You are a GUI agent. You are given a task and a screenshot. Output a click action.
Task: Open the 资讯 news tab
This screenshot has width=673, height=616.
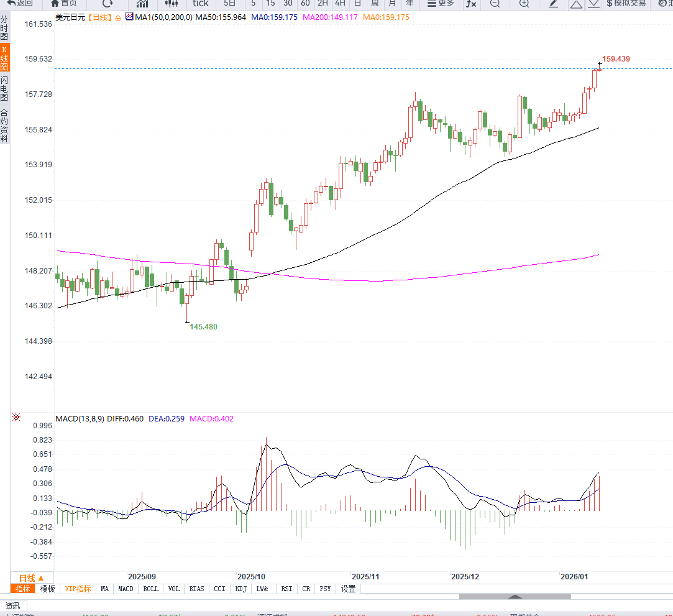click(x=13, y=605)
